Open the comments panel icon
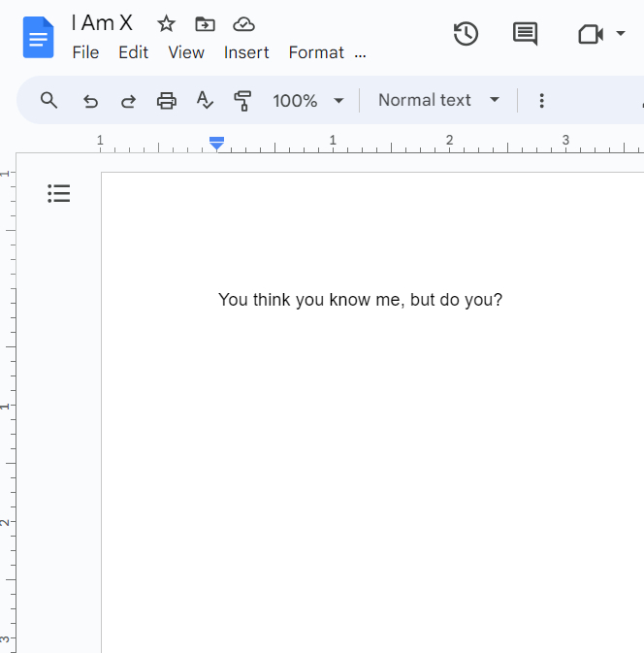The width and height of the screenshot is (644, 653). coord(525,34)
